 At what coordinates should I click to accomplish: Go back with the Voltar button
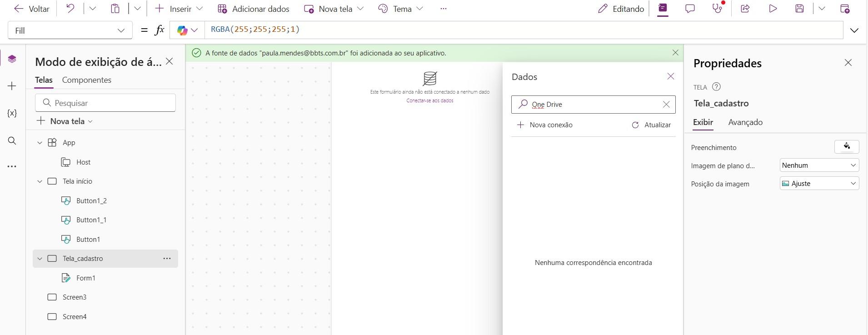[32, 9]
